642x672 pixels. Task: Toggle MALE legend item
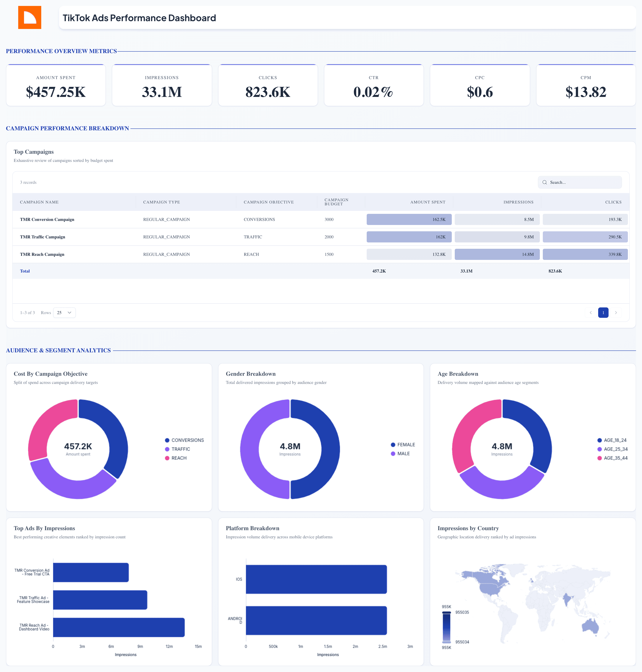coord(400,454)
